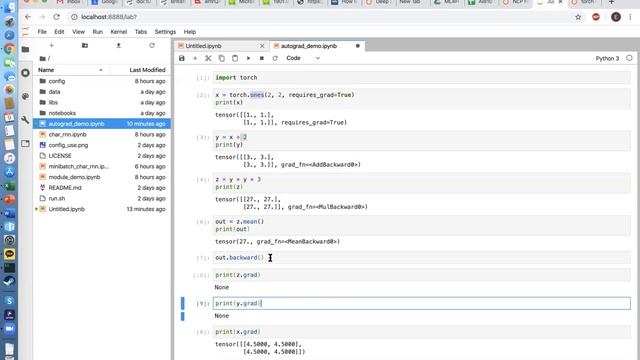Viewport: 640px width, 360px height.
Task: Open the Code cell type dropdown
Action: coord(303,58)
